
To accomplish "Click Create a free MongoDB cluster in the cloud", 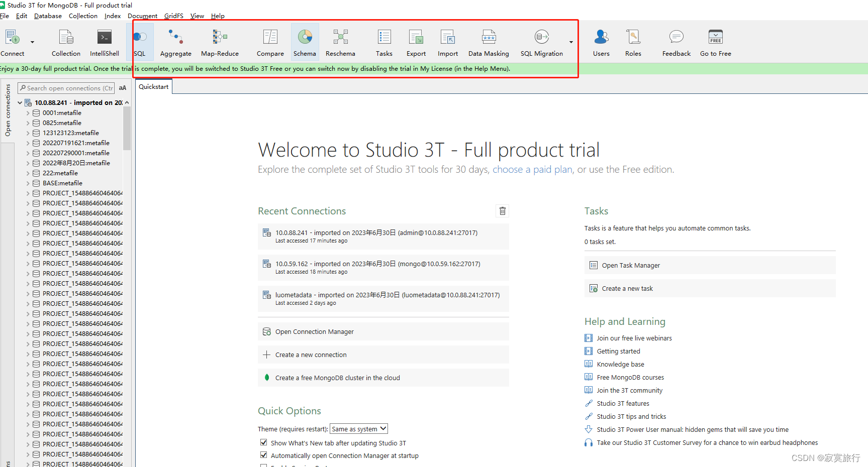I will click(383, 378).
